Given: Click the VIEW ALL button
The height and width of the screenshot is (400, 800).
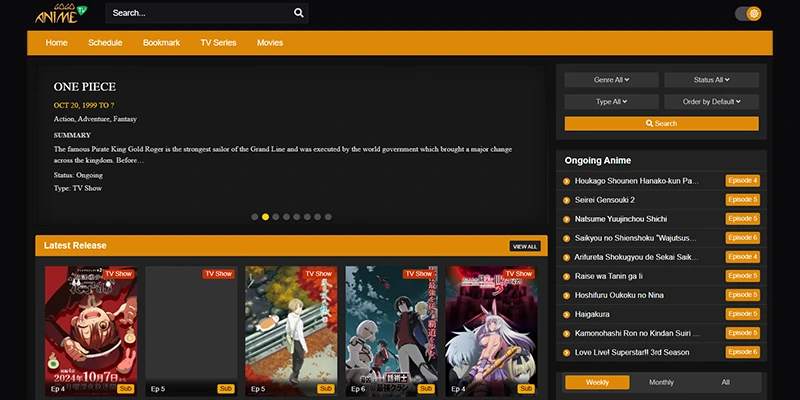Looking at the screenshot, I should pyautogui.click(x=525, y=246).
